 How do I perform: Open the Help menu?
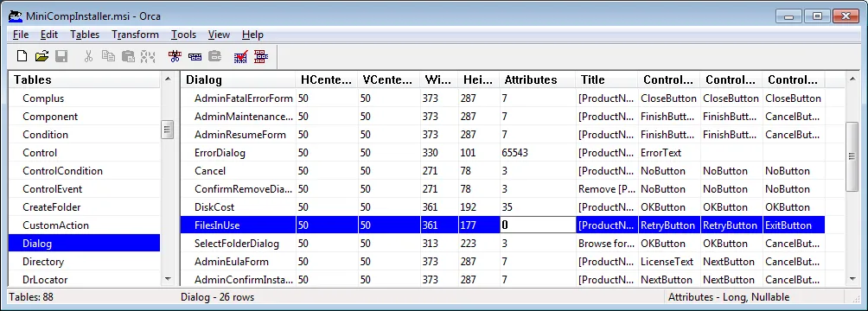(x=252, y=35)
